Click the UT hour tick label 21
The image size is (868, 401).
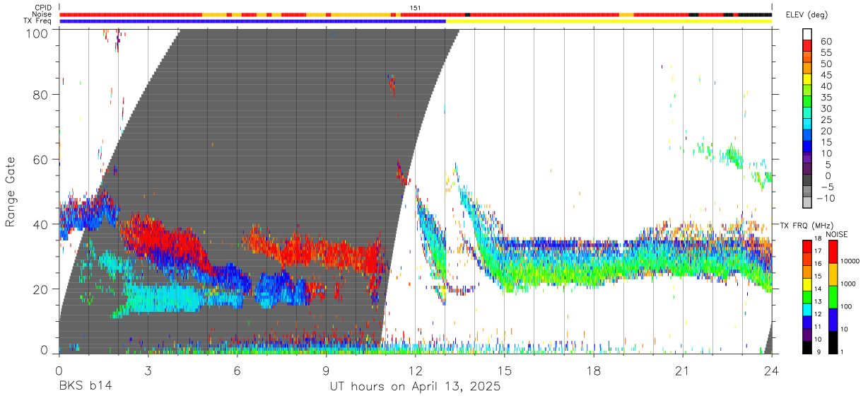coord(683,369)
